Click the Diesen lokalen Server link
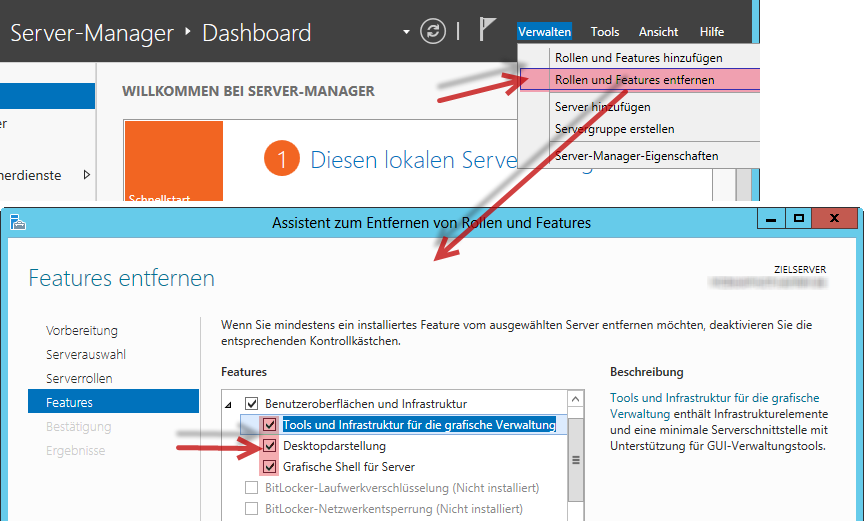This screenshot has height=521, width=864. 414,160
